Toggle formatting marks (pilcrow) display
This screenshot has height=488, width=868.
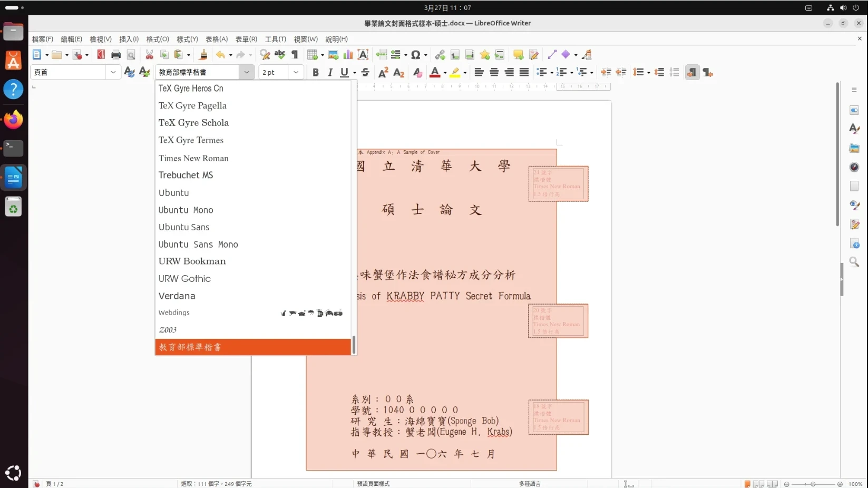pyautogui.click(x=295, y=55)
